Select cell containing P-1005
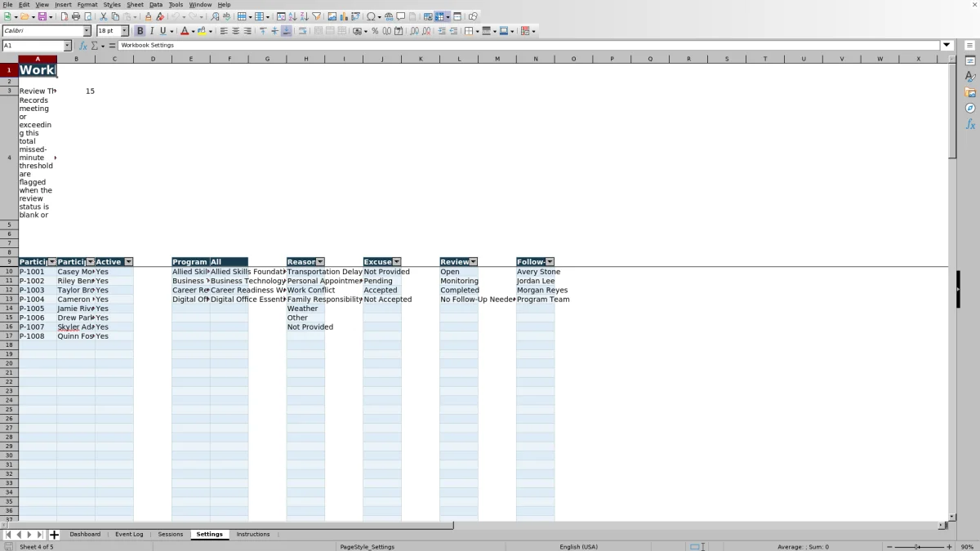 (38, 309)
